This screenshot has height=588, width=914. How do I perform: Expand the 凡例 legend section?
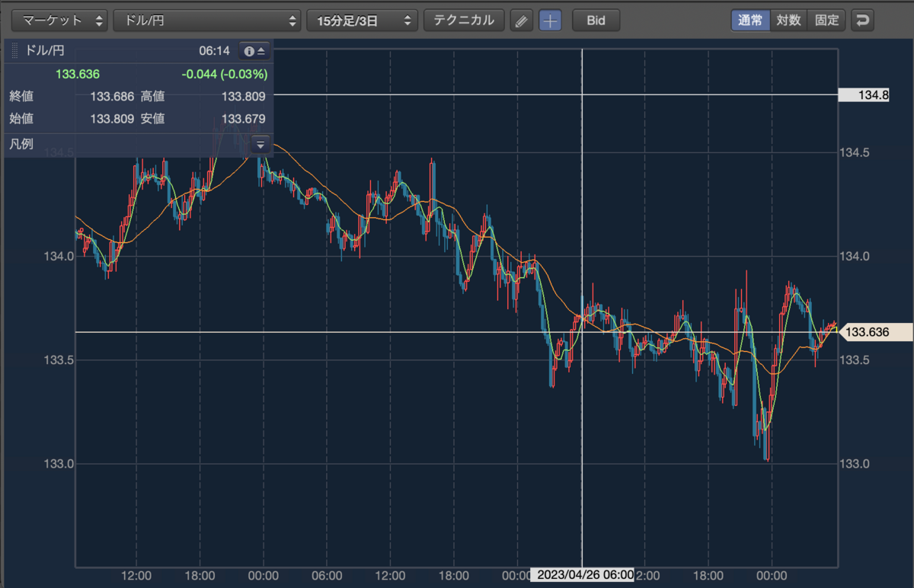[260, 144]
